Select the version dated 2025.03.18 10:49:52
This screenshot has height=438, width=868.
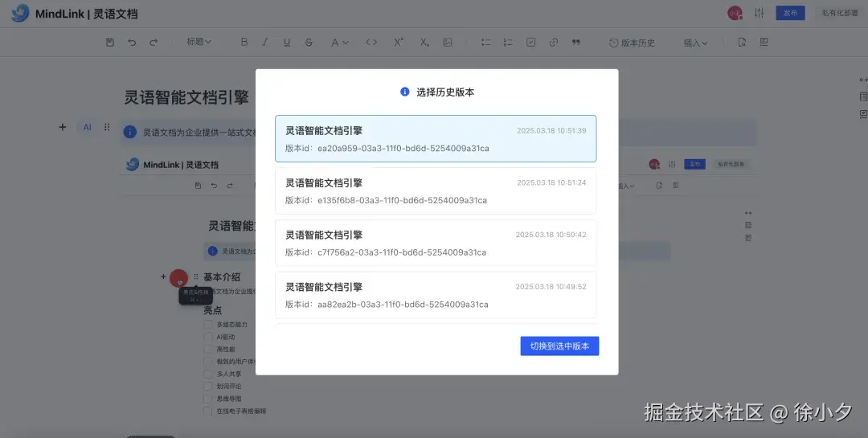pos(436,295)
